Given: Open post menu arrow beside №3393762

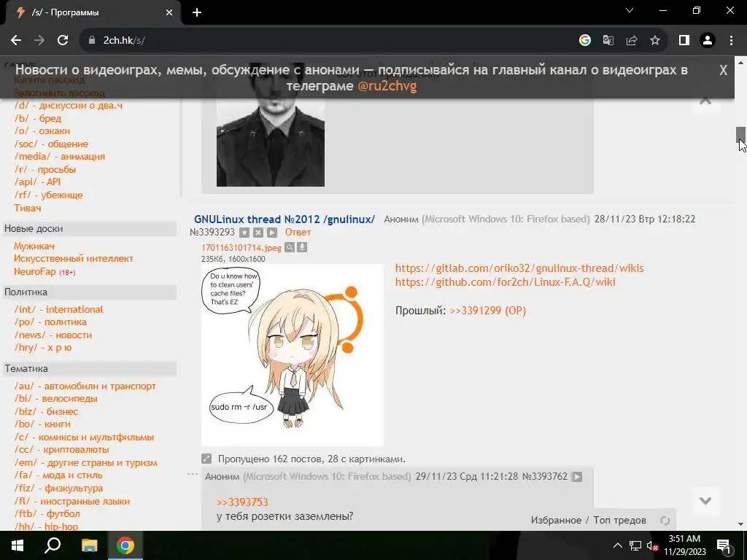Looking at the screenshot, I should click(x=577, y=477).
